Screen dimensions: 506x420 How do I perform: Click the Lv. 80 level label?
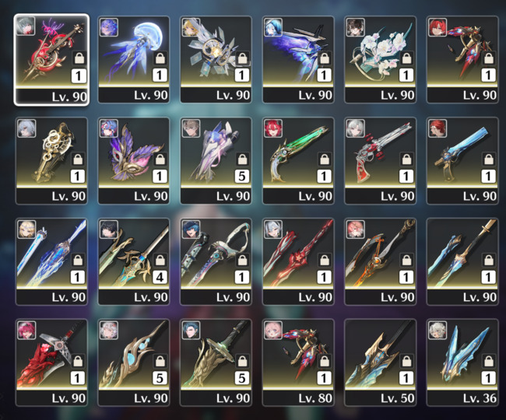[315, 398]
